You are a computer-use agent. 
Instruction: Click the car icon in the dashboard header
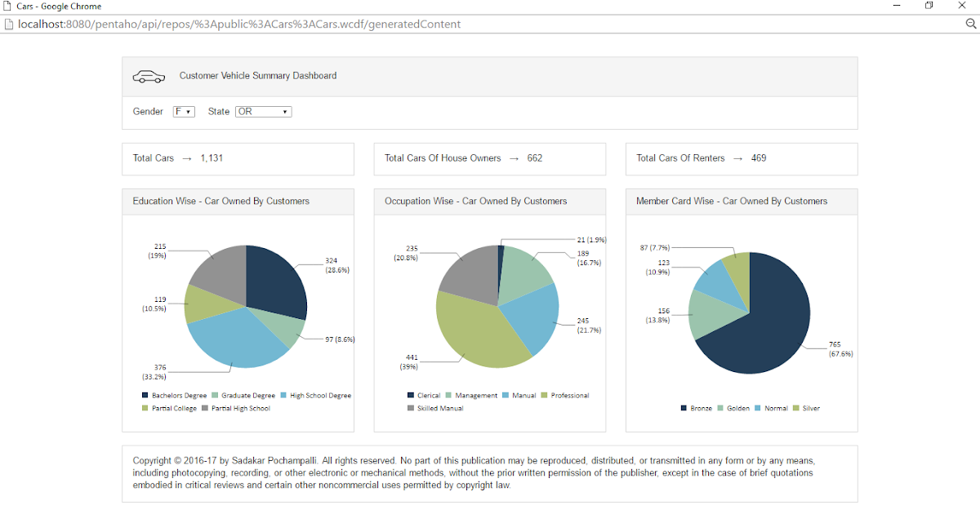click(x=148, y=75)
